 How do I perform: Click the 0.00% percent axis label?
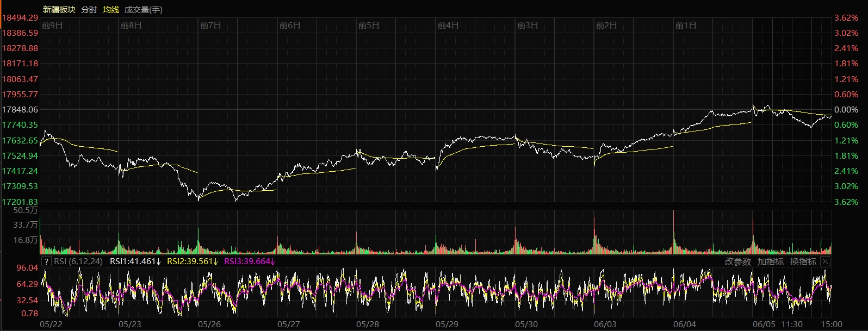(x=846, y=110)
